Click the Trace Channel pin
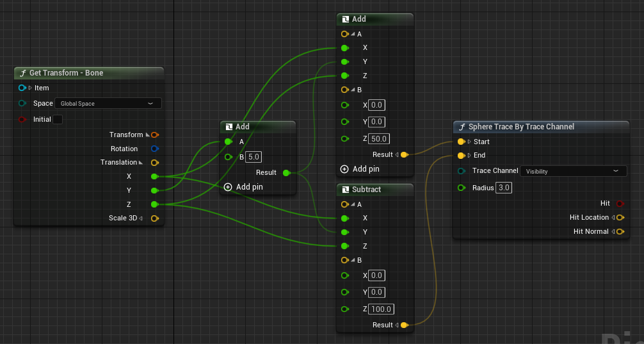Viewport: 644px width, 344px height. point(461,171)
